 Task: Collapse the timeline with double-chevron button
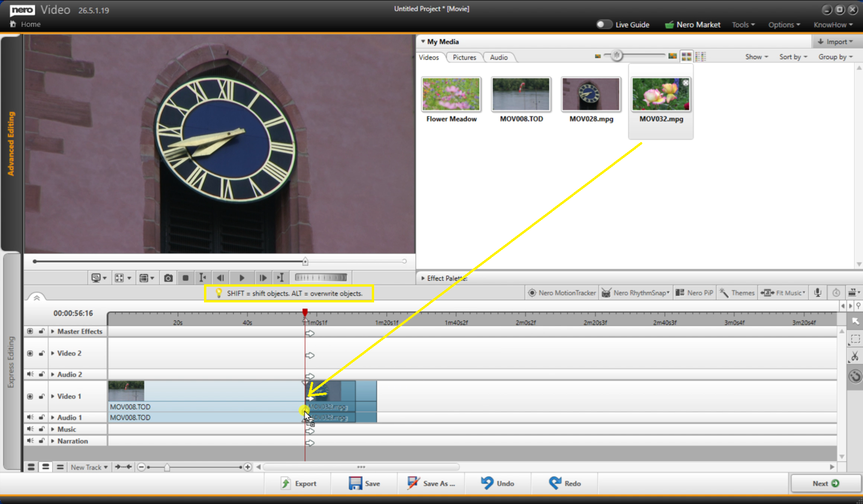click(37, 297)
